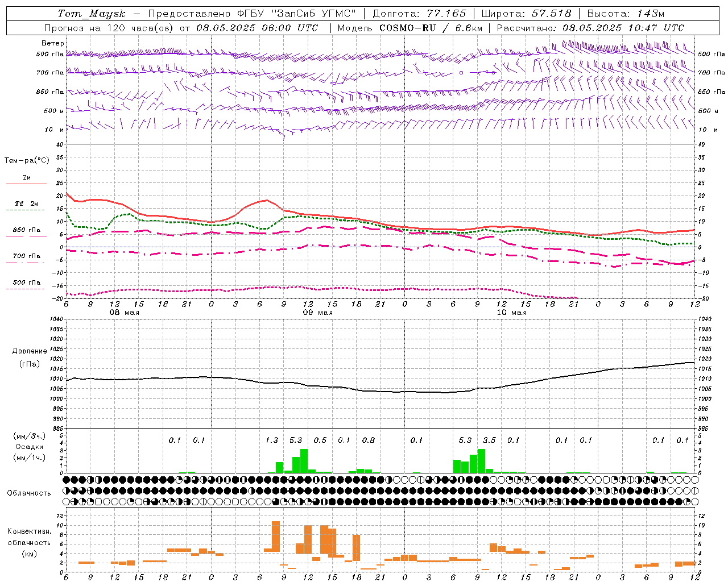Click the 0.8 precipitation amount value
728x582 pixels.
point(369,440)
